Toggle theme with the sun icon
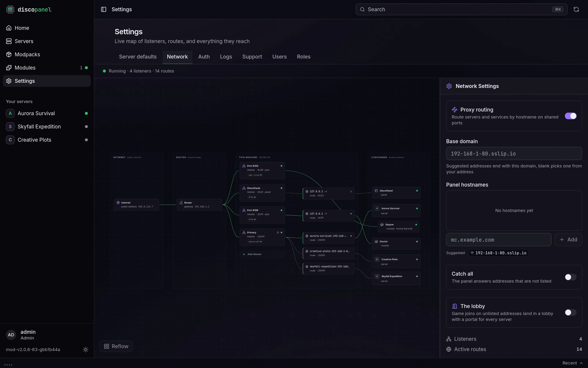 point(85,349)
